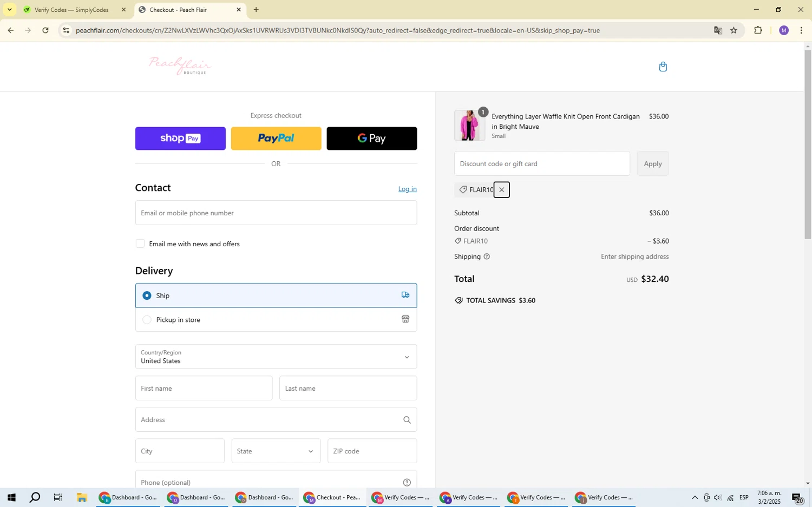Click the shipping help question mark icon
The width and height of the screenshot is (812, 507).
pos(487,256)
